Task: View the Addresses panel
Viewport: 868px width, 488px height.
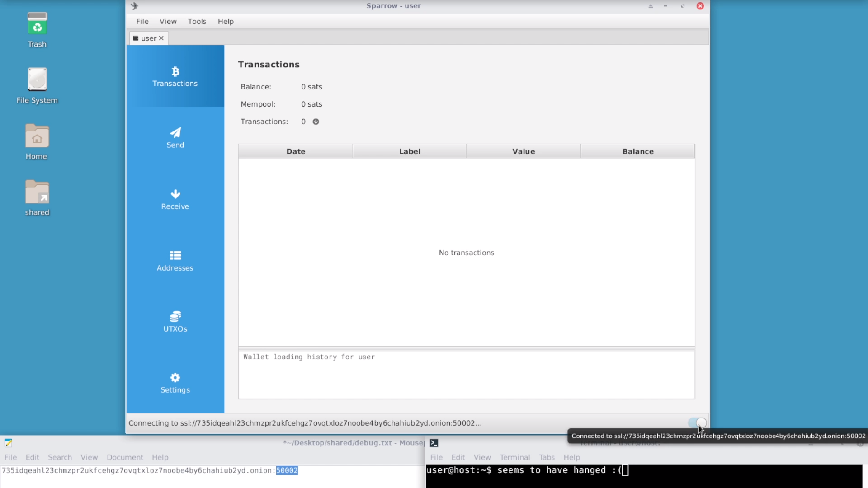Action: coord(175,261)
